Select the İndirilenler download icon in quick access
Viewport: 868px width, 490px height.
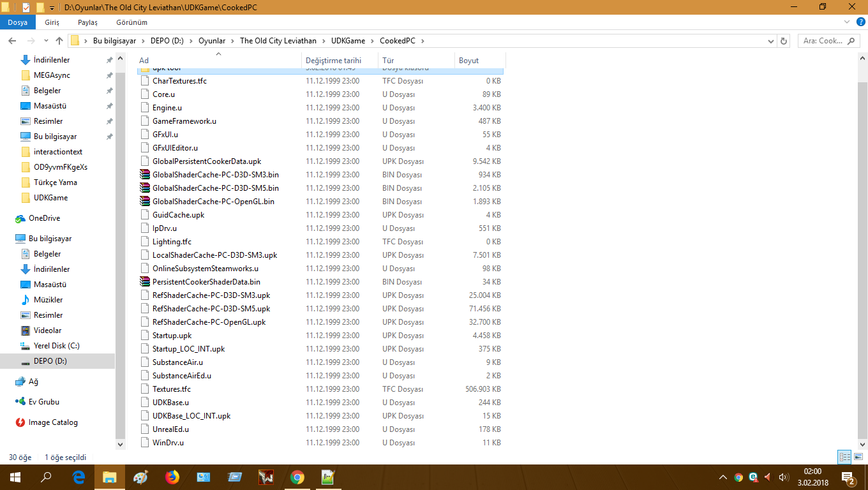26,60
